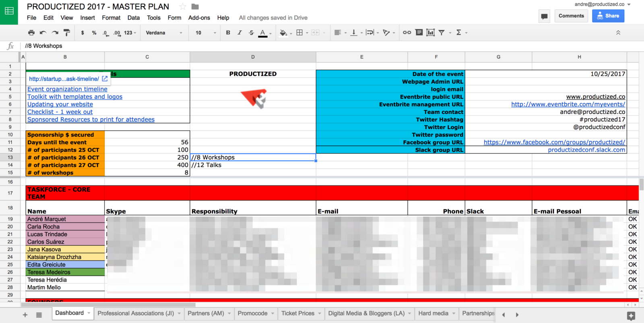Toggle italic formatting
The image size is (644, 323).
click(x=239, y=33)
